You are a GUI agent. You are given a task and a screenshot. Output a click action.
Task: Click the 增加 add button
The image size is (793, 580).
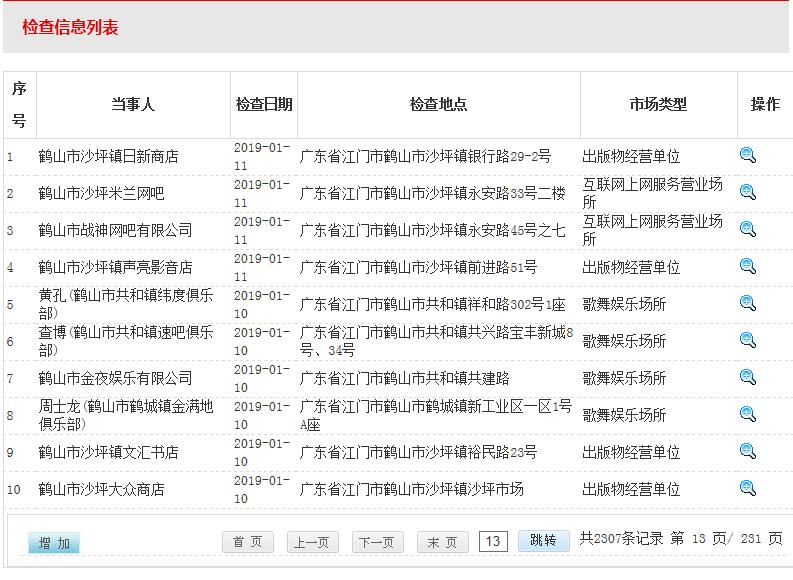(54, 543)
